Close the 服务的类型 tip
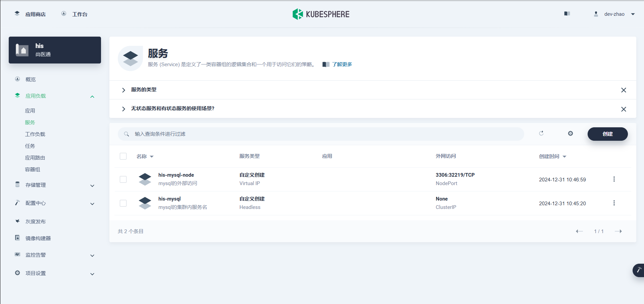 [x=624, y=90]
